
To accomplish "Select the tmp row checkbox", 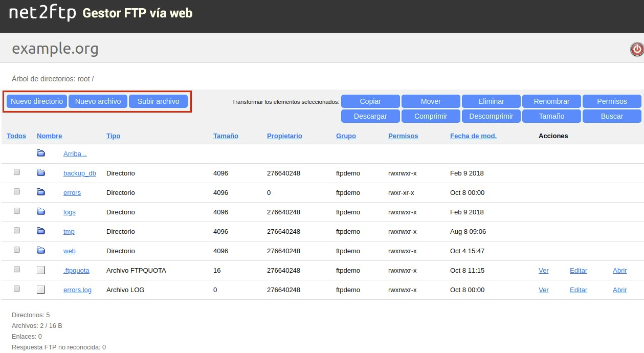I will 17,231.
